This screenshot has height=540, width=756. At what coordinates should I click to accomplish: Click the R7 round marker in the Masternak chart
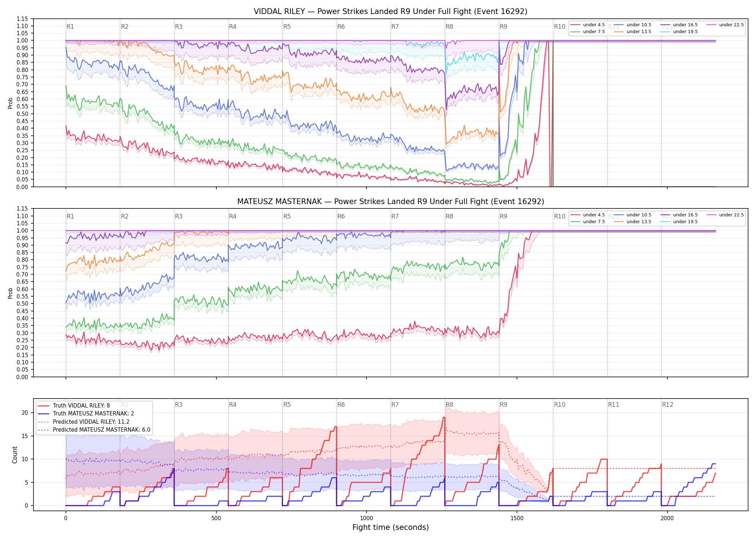pyautogui.click(x=395, y=216)
